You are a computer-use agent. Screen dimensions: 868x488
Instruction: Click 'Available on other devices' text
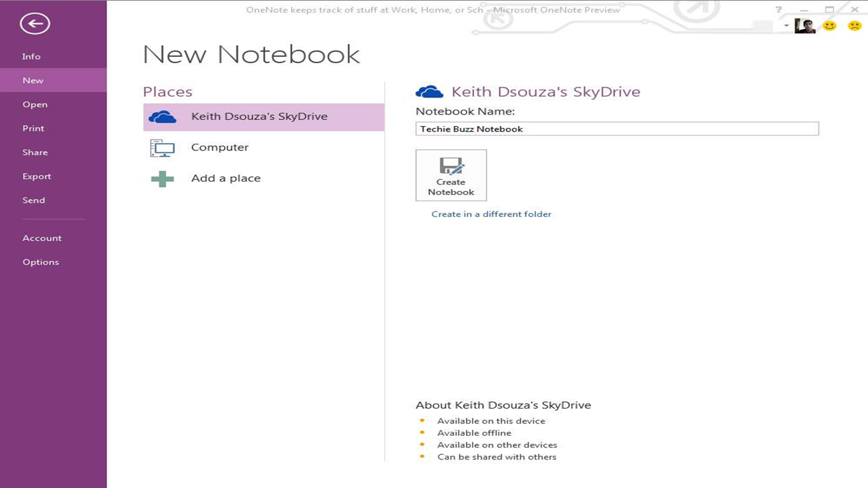point(497,445)
